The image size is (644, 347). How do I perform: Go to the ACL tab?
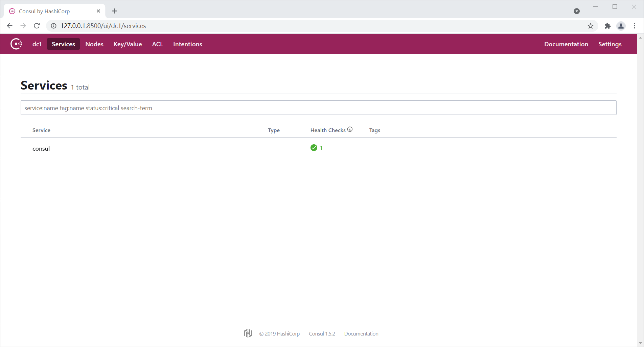click(x=158, y=44)
